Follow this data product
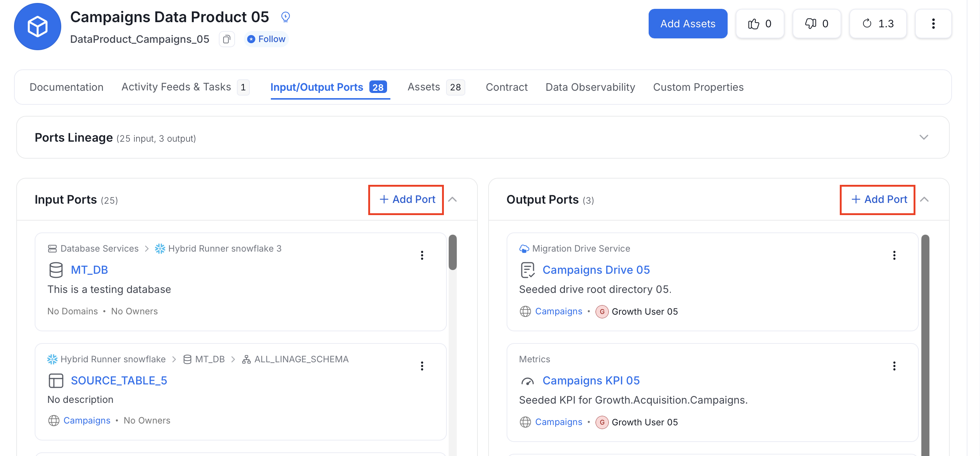 (266, 39)
